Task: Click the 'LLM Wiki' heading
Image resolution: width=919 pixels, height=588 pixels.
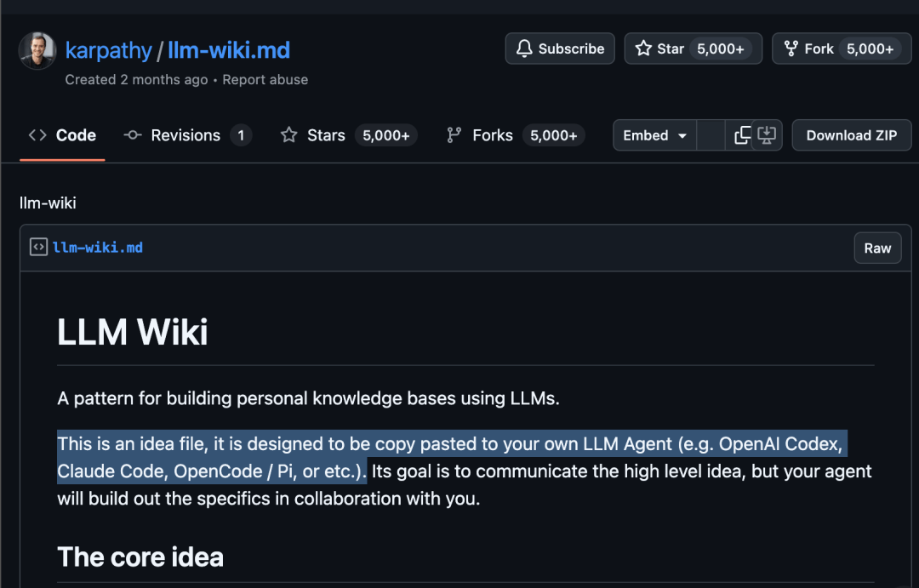Action: coord(133,333)
